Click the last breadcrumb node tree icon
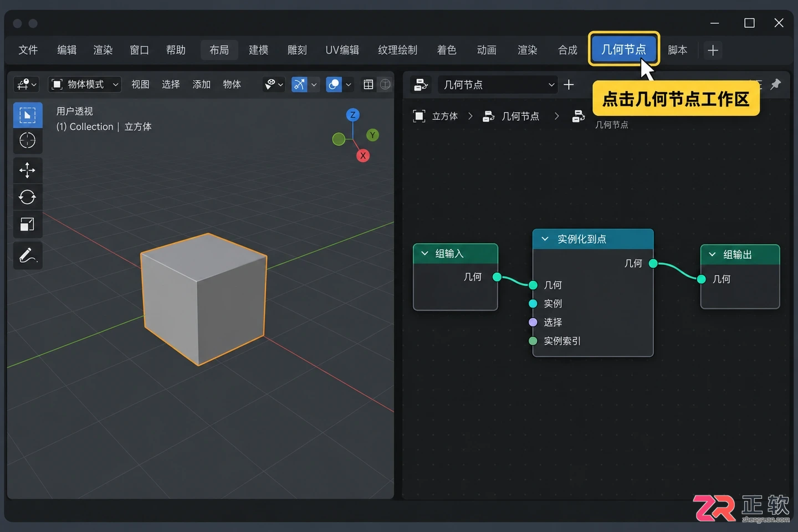This screenshot has height=532, width=798. click(x=579, y=116)
